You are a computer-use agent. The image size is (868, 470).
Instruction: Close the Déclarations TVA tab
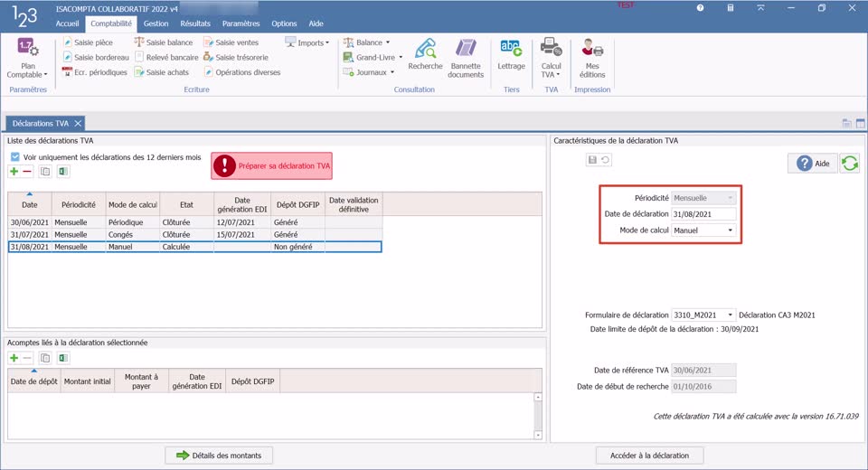pos(78,124)
